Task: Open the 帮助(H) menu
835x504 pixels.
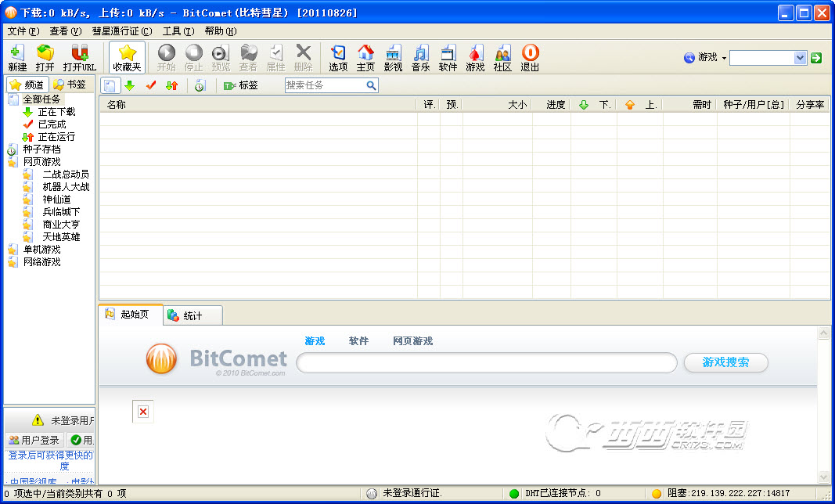Action: (x=221, y=31)
